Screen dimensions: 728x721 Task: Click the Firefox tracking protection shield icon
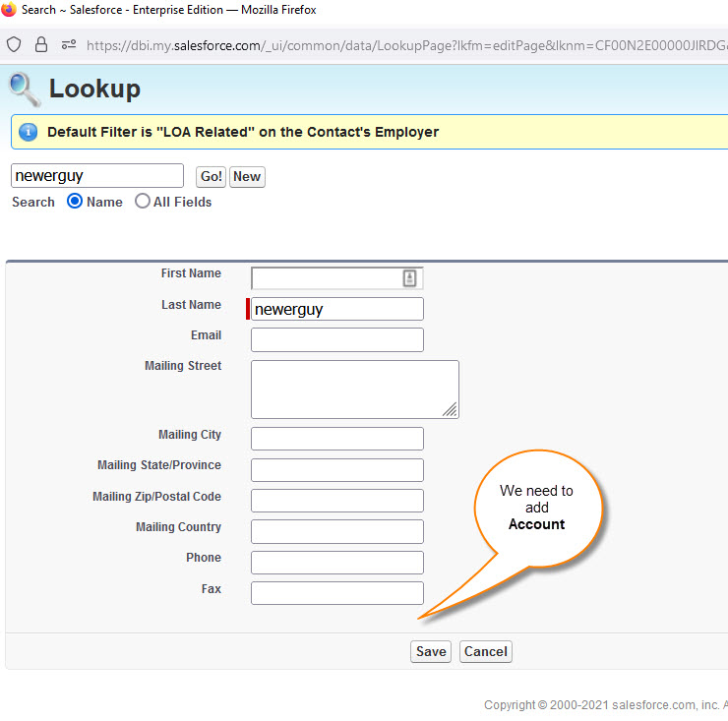pos(14,45)
